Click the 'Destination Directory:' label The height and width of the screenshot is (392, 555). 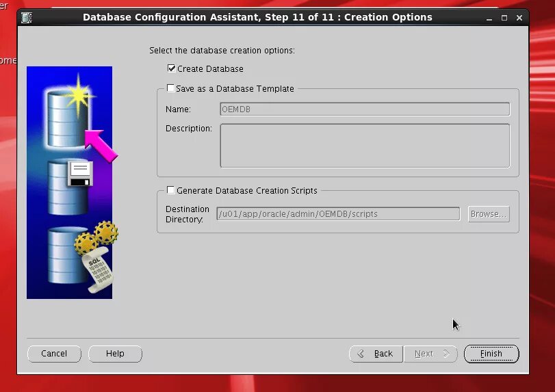pos(188,214)
